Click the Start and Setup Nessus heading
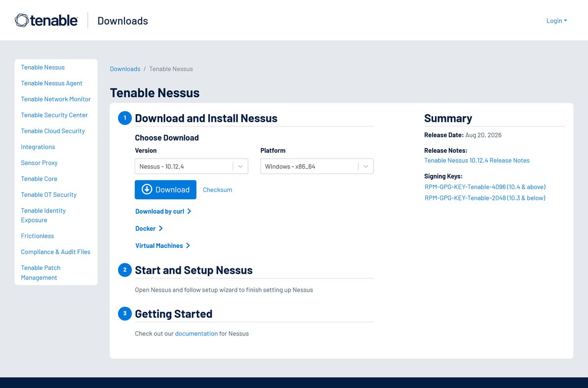 click(x=194, y=270)
